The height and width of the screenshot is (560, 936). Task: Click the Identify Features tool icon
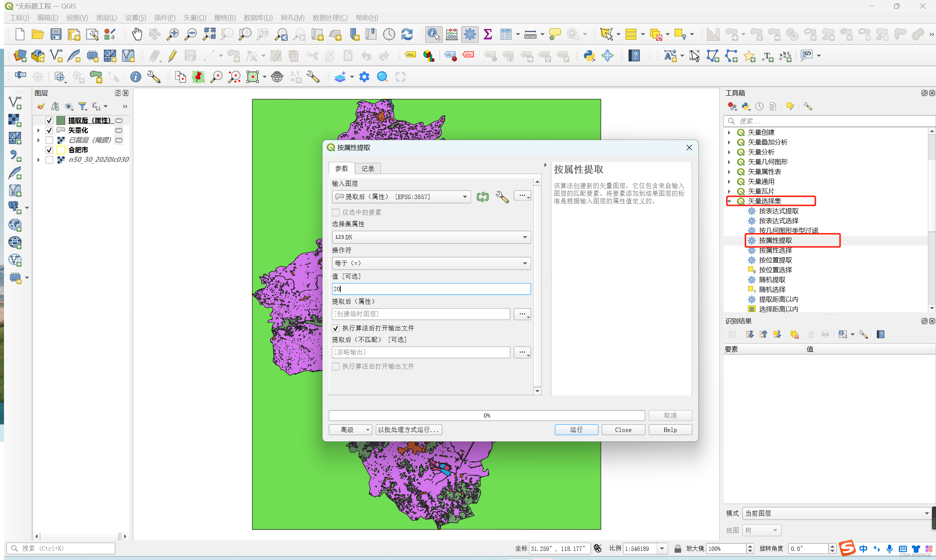point(434,34)
